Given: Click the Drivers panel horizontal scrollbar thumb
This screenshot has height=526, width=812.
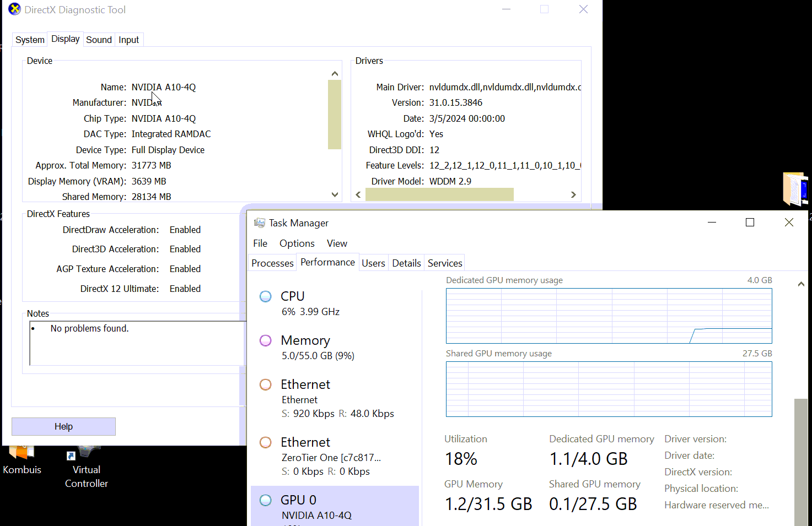Looking at the screenshot, I should click(439, 194).
